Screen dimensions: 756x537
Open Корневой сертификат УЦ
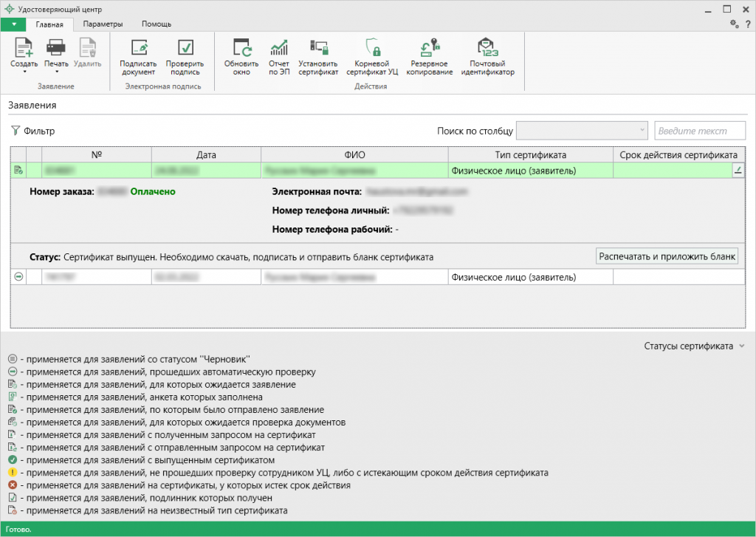tap(374, 57)
